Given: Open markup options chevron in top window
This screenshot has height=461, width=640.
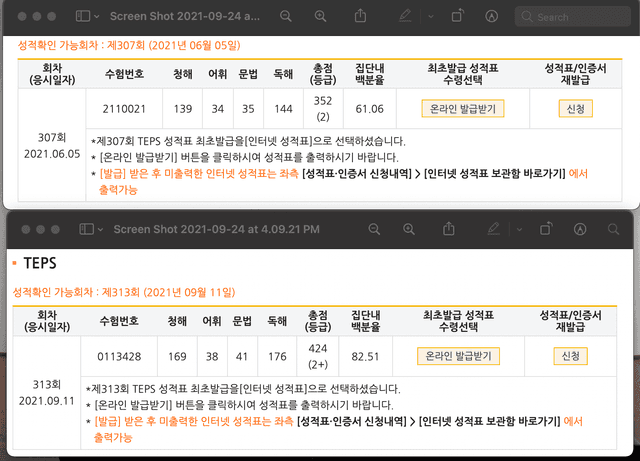Looking at the screenshot, I should 431,17.
